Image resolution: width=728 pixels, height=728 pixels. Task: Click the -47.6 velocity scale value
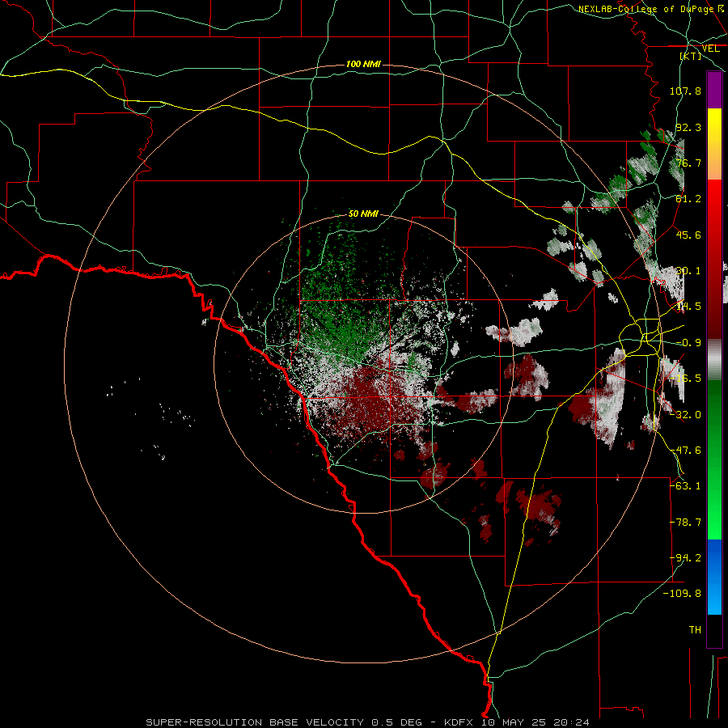click(685, 451)
